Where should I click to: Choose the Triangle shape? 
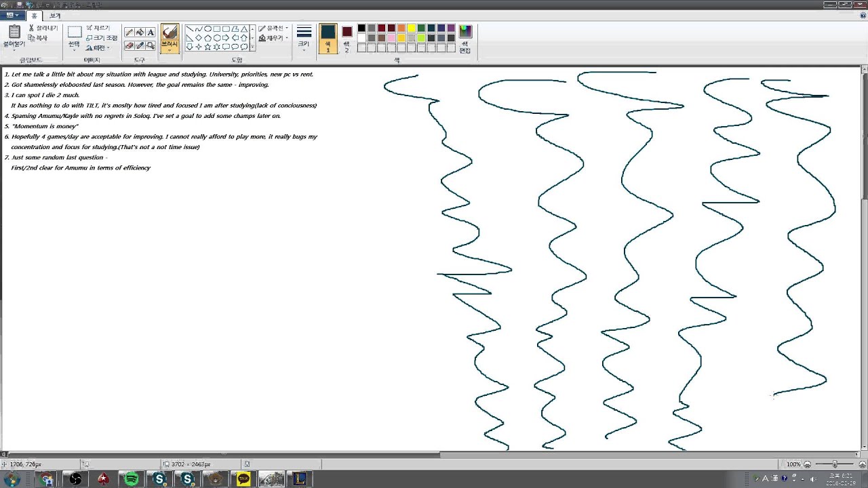pyautogui.click(x=243, y=29)
